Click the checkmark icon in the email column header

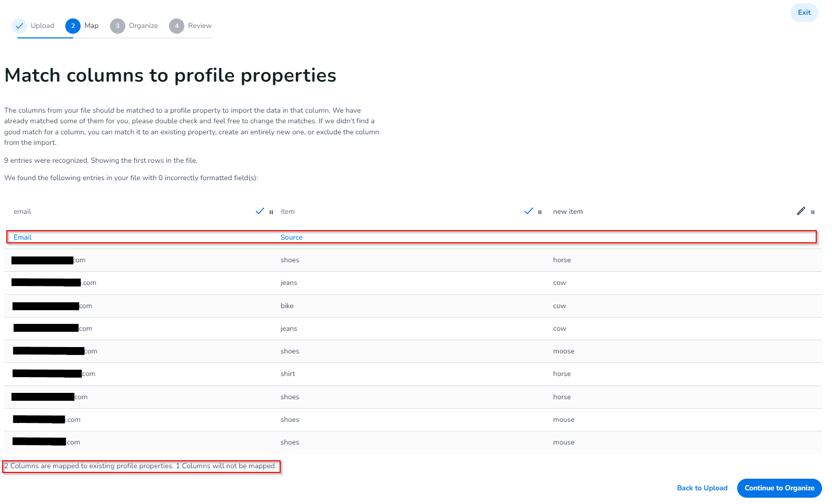(x=260, y=211)
